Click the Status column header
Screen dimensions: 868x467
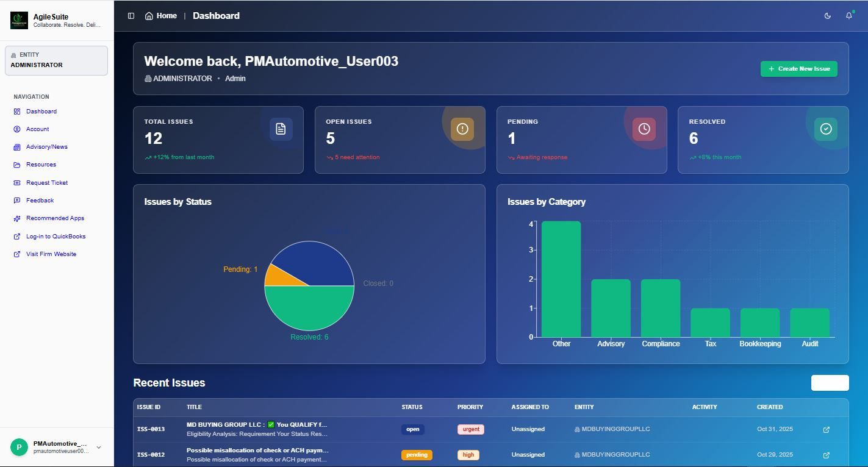coord(412,407)
